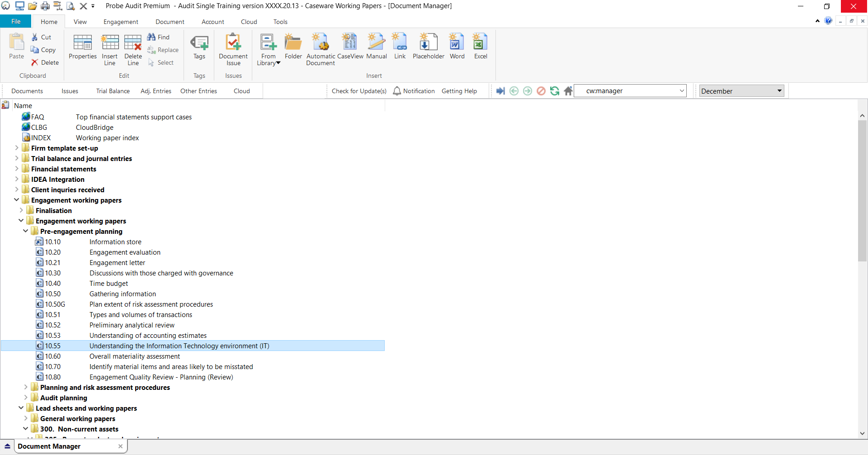Switch to the Engagement ribbon tab
This screenshot has height=455, width=868.
[121, 22]
